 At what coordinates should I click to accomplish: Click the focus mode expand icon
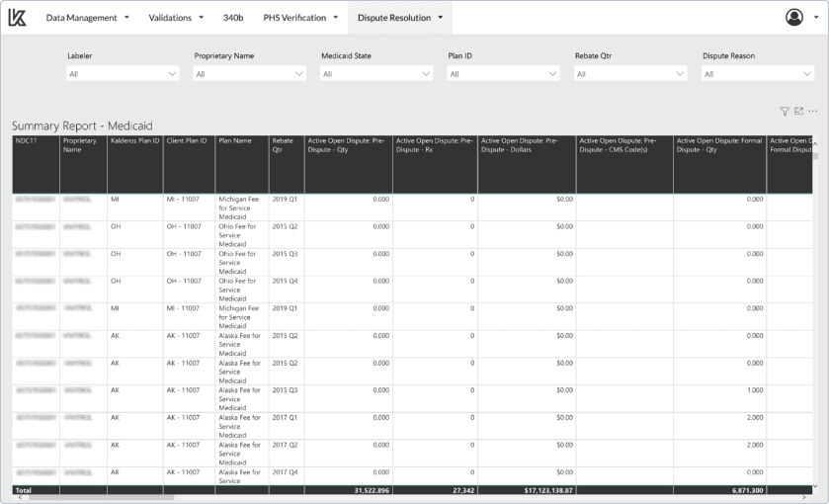tap(799, 111)
